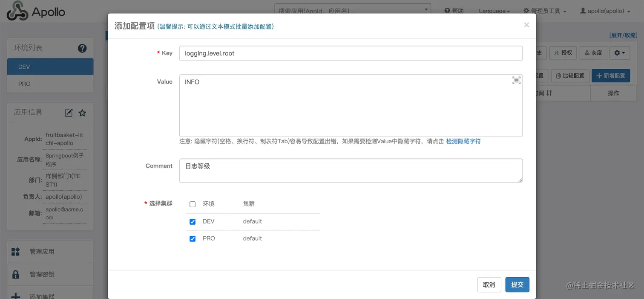The height and width of the screenshot is (299, 644).
Task: Submit the config with the 提交 button
Action: [517, 284]
